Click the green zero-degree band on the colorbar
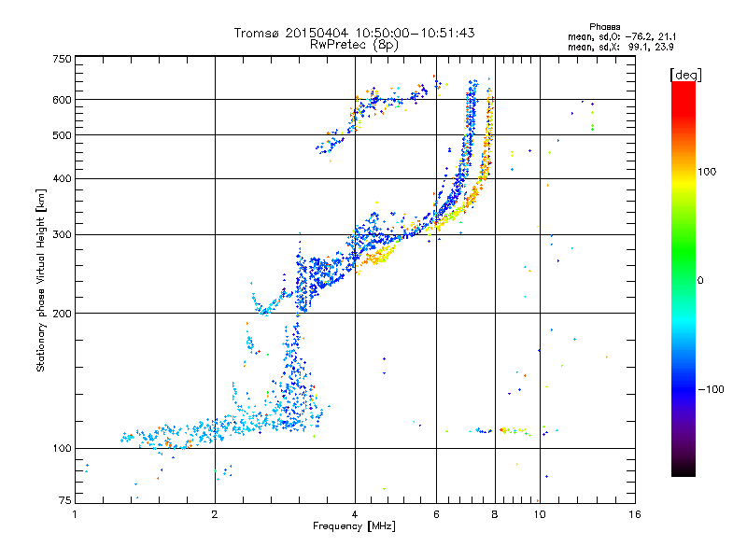The height and width of the screenshot is (560, 747). click(684, 280)
